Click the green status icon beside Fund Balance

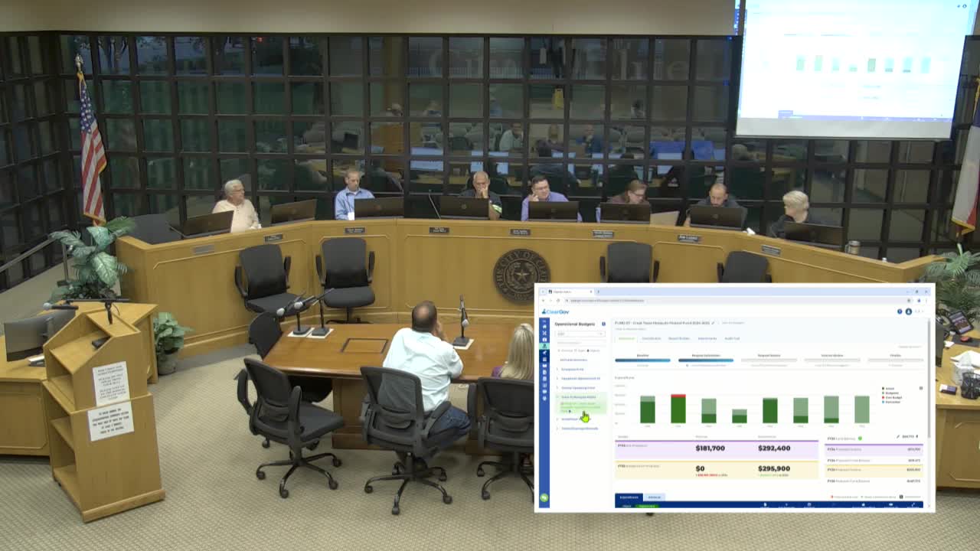coord(860,439)
